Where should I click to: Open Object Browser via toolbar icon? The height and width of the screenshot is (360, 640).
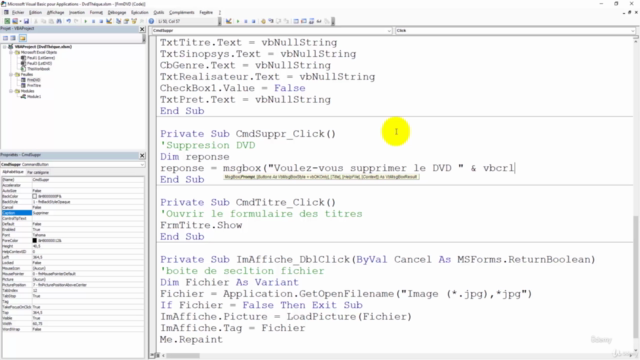134,21
